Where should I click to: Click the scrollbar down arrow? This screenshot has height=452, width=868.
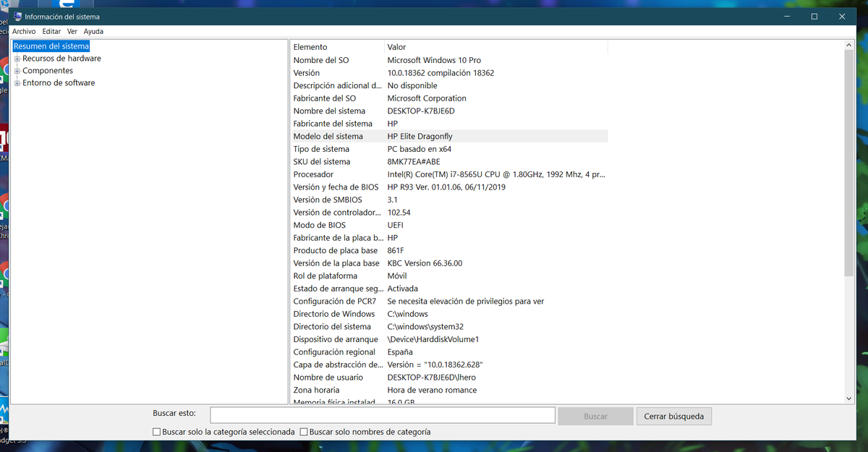click(x=848, y=397)
